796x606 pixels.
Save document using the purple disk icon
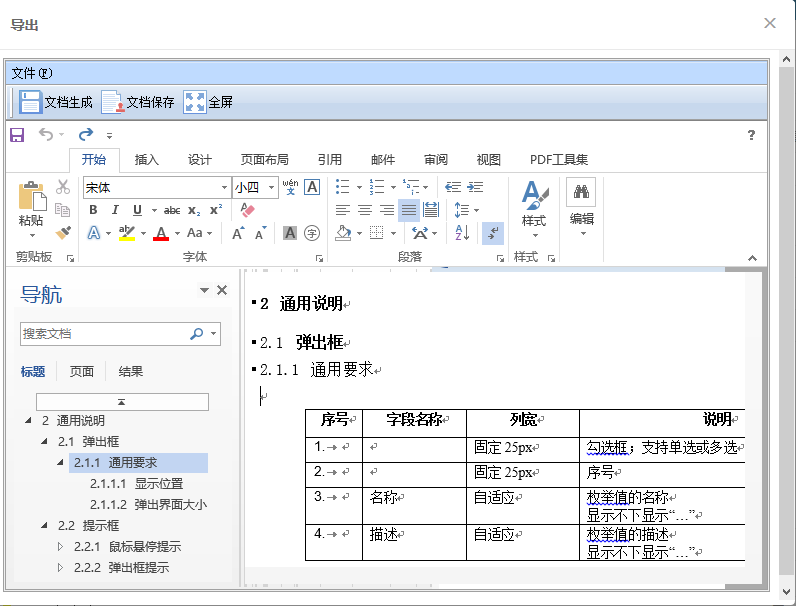point(17,135)
